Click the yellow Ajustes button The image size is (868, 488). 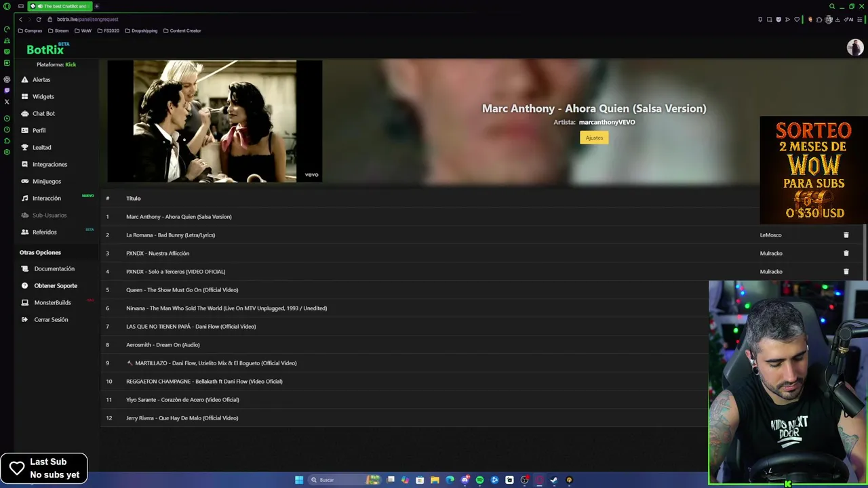[594, 138]
